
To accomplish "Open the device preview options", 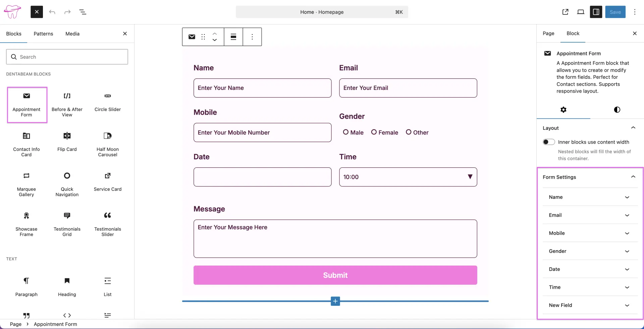I will (581, 12).
